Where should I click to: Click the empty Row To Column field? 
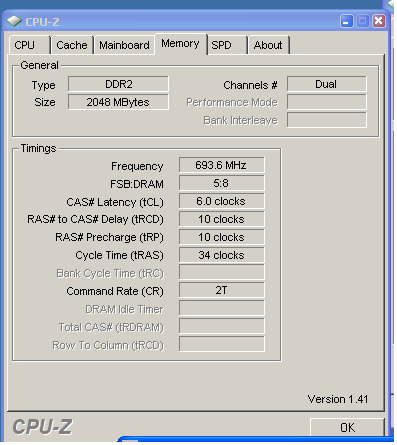(x=222, y=344)
